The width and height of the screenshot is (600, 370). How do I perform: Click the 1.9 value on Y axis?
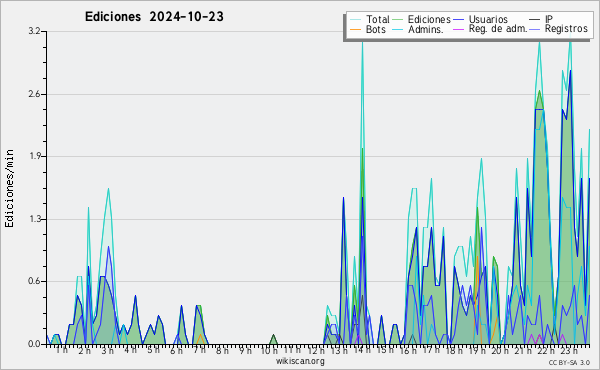(x=34, y=156)
